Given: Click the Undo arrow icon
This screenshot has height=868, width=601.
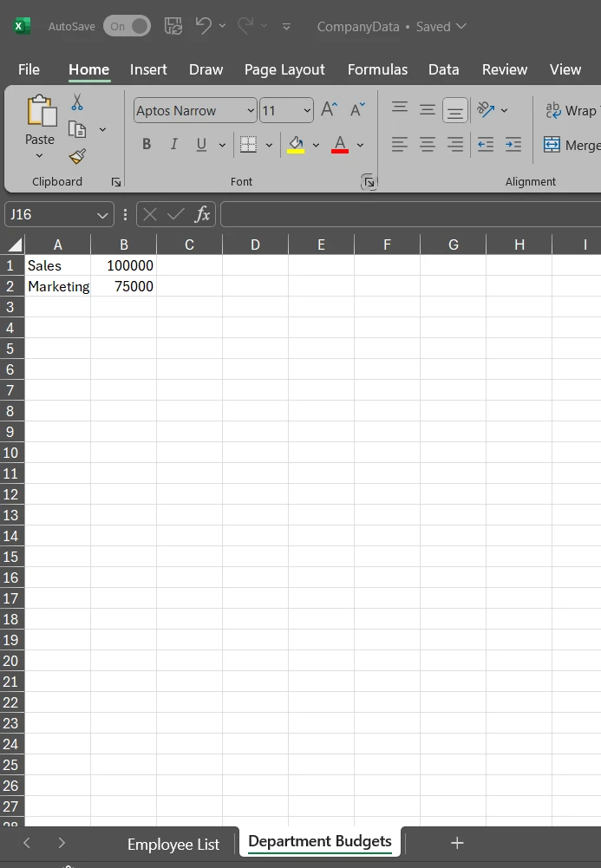Looking at the screenshot, I should pos(204,26).
